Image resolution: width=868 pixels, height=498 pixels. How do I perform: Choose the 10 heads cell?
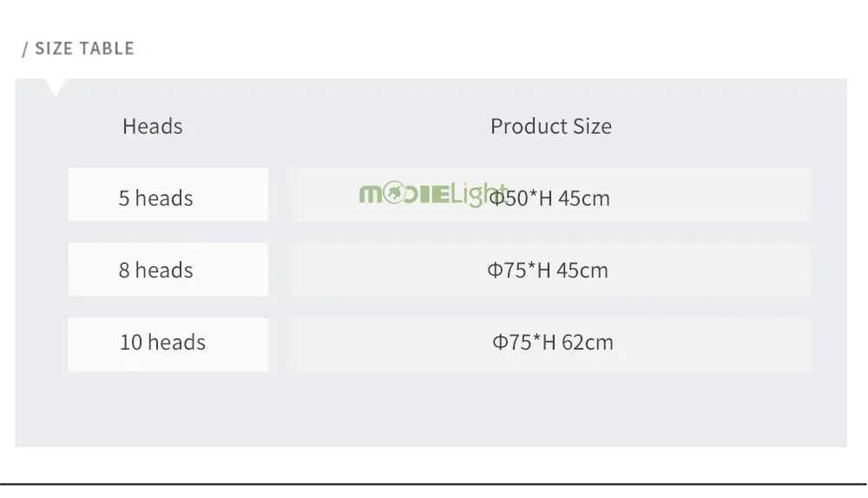tap(168, 344)
